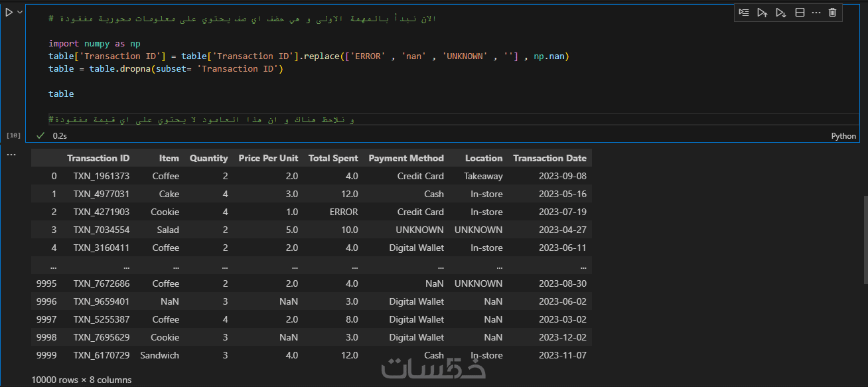Screen dimensions: 868x387
Task: Delete the cell with trash icon
Action: click(833, 13)
